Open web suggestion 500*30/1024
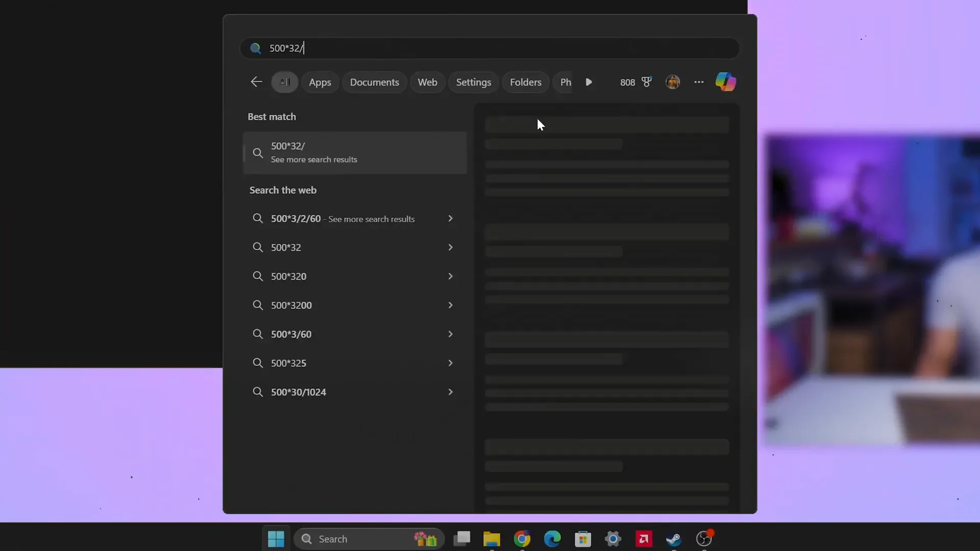980x551 pixels. point(355,392)
